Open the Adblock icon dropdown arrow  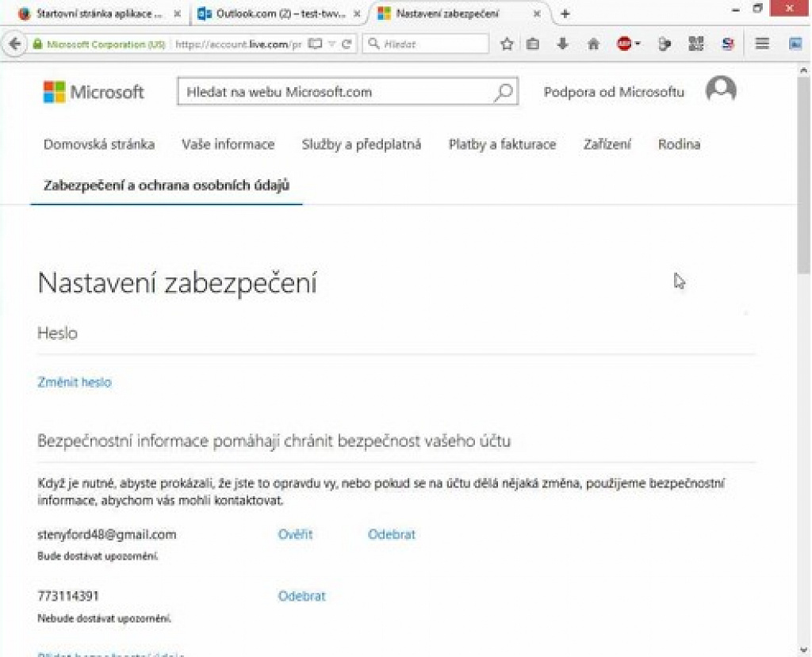638,44
